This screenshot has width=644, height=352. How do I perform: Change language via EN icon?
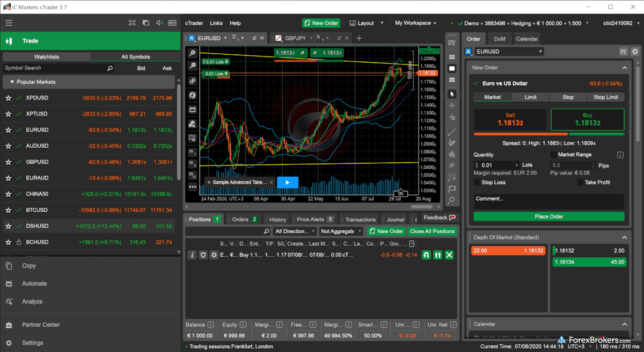point(172,23)
